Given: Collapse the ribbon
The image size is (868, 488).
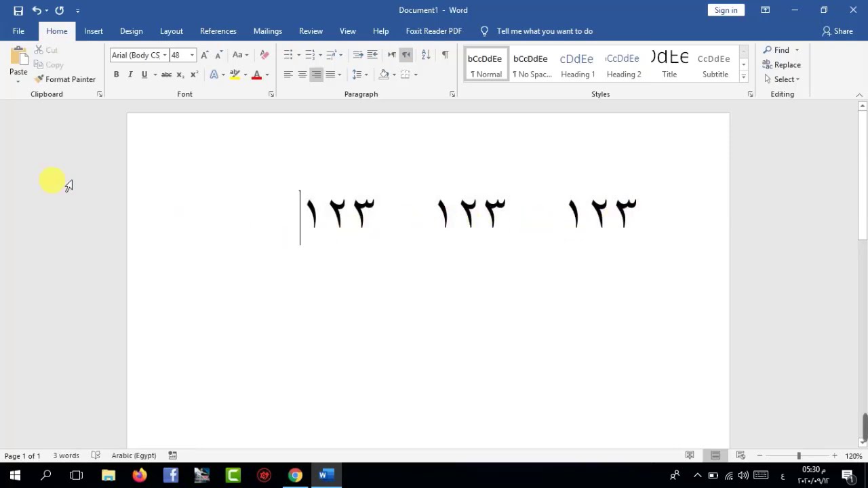Looking at the screenshot, I should click(x=859, y=95).
